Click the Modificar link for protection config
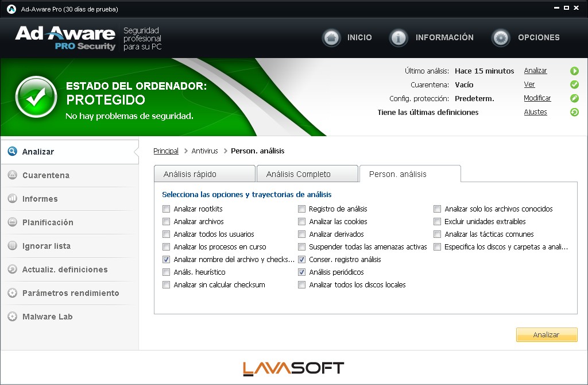The image size is (588, 385). pyautogui.click(x=537, y=98)
